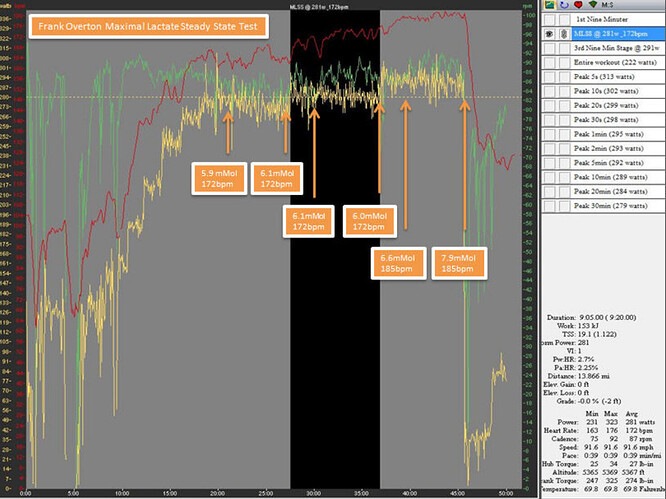
Task: Click the Elev. Gain 0 ft statistic
Action: [x=566, y=384]
